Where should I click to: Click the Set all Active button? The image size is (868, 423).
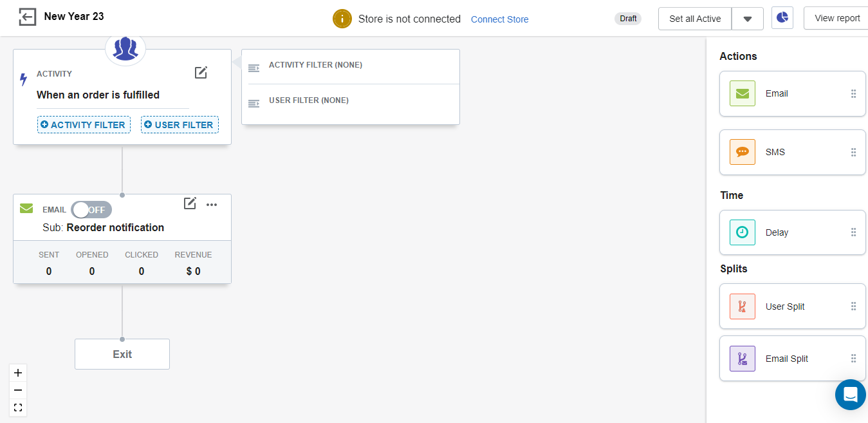pos(695,19)
